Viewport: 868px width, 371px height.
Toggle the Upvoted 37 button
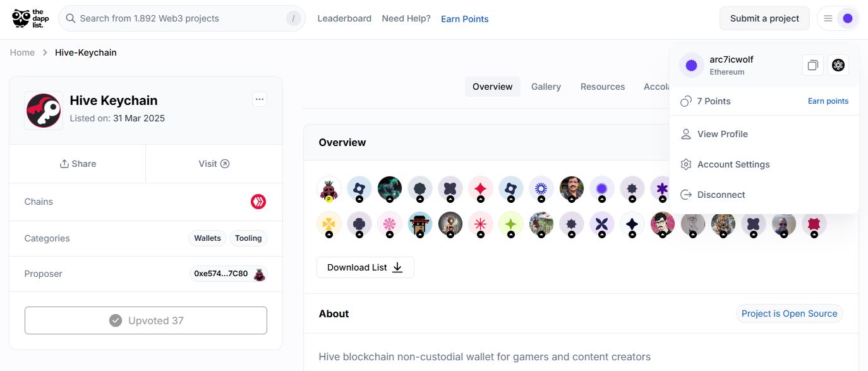pos(146,320)
